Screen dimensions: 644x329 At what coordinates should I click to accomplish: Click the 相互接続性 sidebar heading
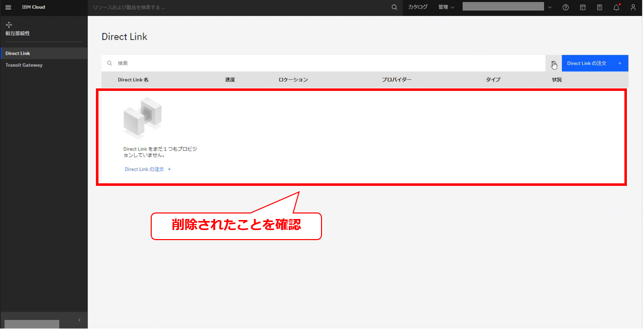point(18,34)
